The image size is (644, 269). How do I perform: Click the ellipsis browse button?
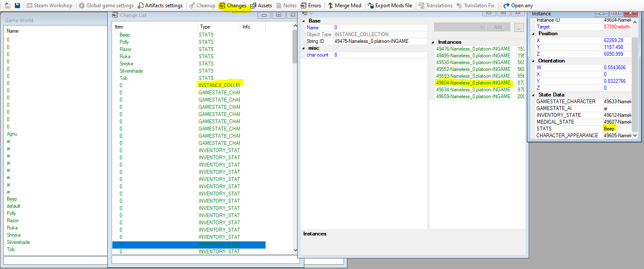tap(519, 27)
